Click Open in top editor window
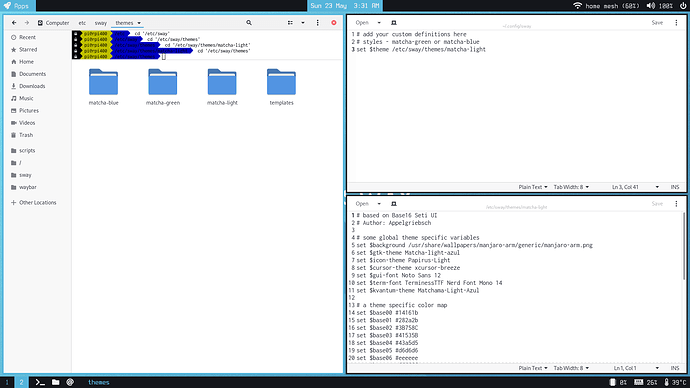The height and width of the screenshot is (388, 690). tap(362, 23)
